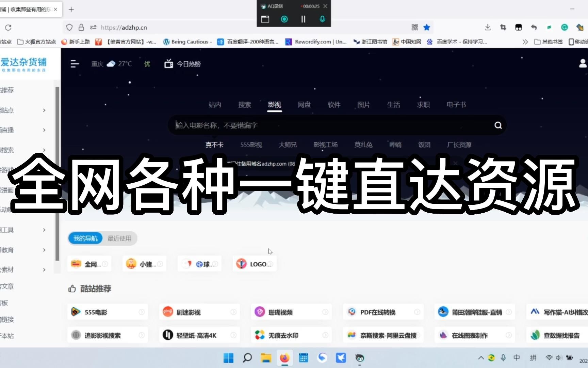Select the 网盘 search tab
The height and width of the screenshot is (368, 588).
[304, 105]
